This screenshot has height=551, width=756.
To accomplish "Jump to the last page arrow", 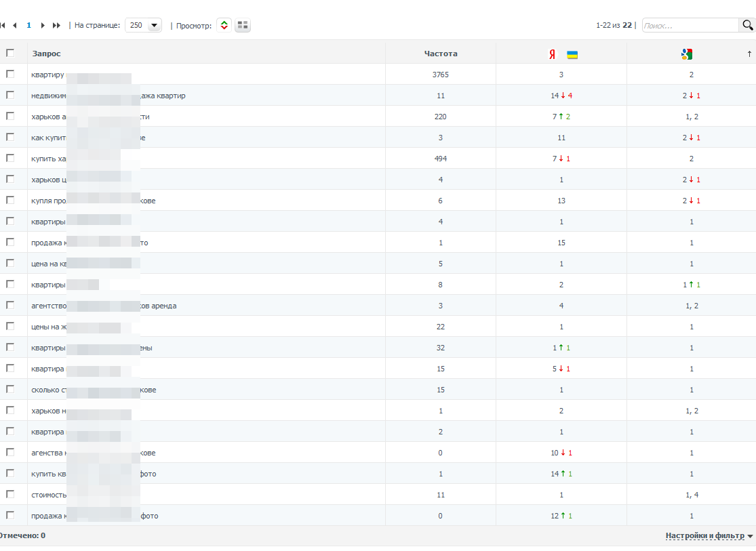I will tap(56, 26).
